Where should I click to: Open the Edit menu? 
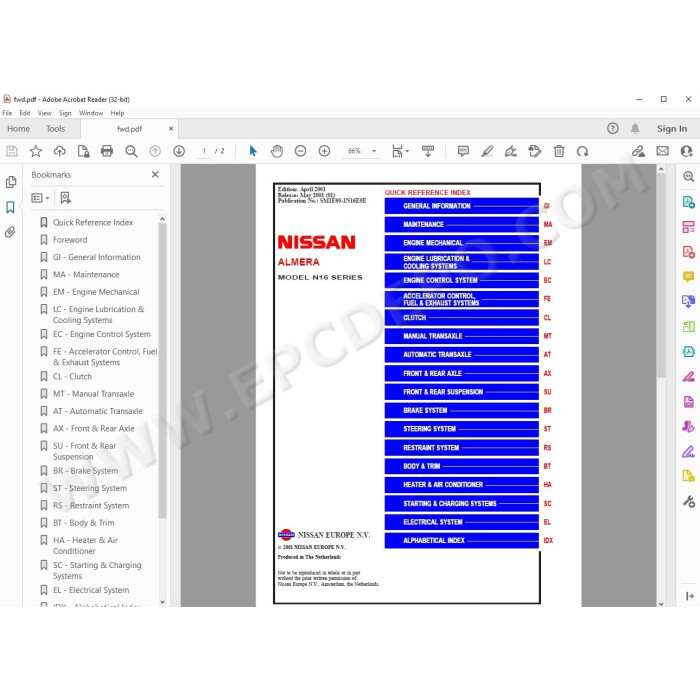tap(25, 113)
